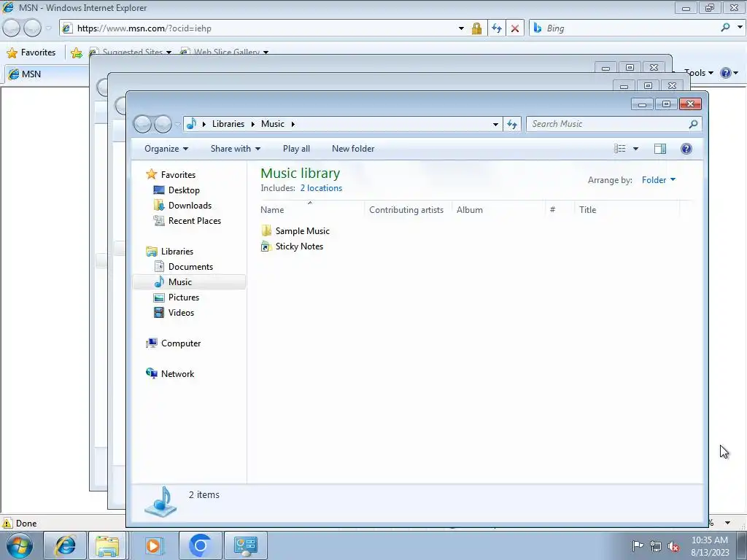747x560 pixels.
Task: Click the blue circle browser taskbar icon
Action: 200,545
